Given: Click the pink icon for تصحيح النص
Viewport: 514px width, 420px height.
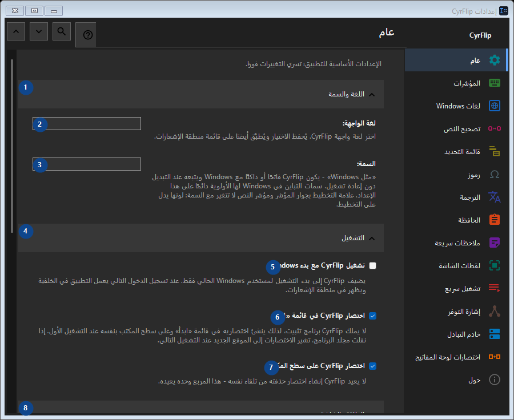Looking at the screenshot, I should (495, 128).
